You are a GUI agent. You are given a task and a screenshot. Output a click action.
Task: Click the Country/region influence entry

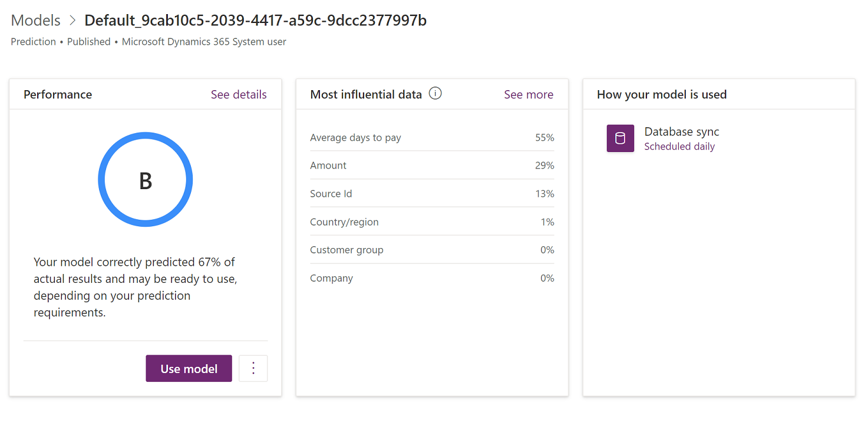pos(432,222)
